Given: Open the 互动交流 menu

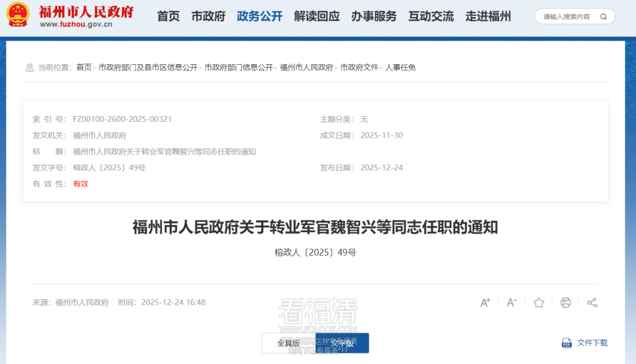Looking at the screenshot, I should coord(430,16).
